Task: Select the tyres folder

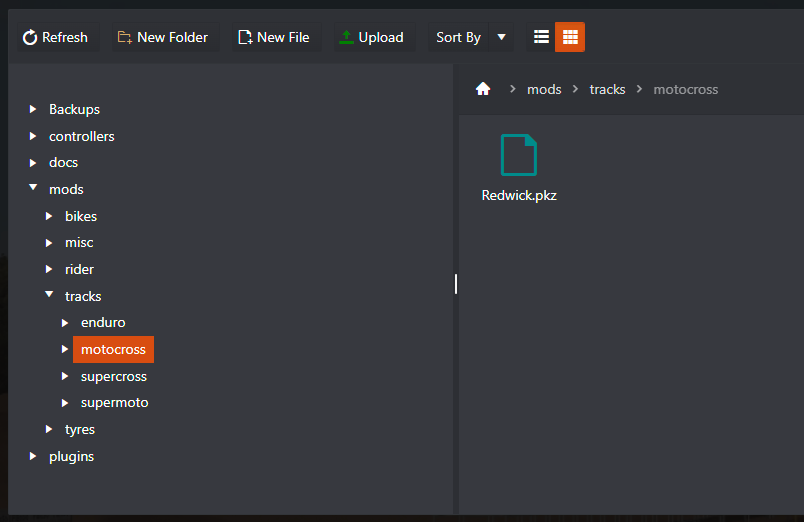Action: click(x=79, y=429)
